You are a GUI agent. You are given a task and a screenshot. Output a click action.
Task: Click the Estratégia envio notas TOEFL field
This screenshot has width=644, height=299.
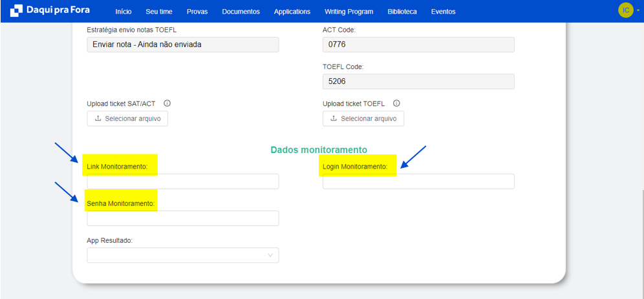(x=183, y=45)
